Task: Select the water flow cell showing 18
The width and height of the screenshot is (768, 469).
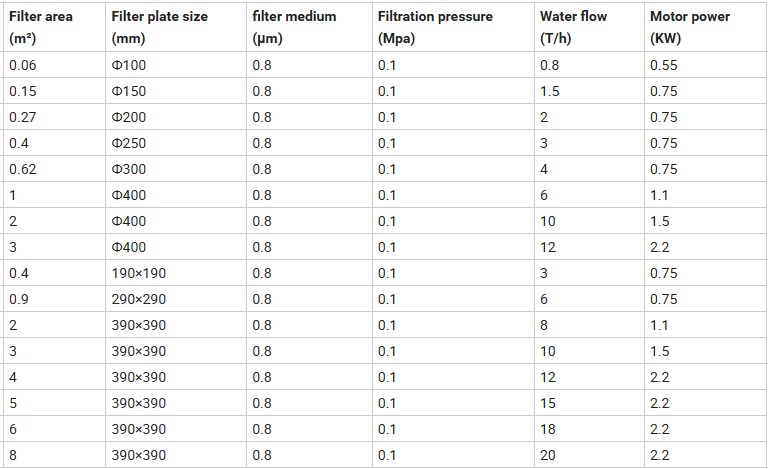Action: [x=548, y=429]
